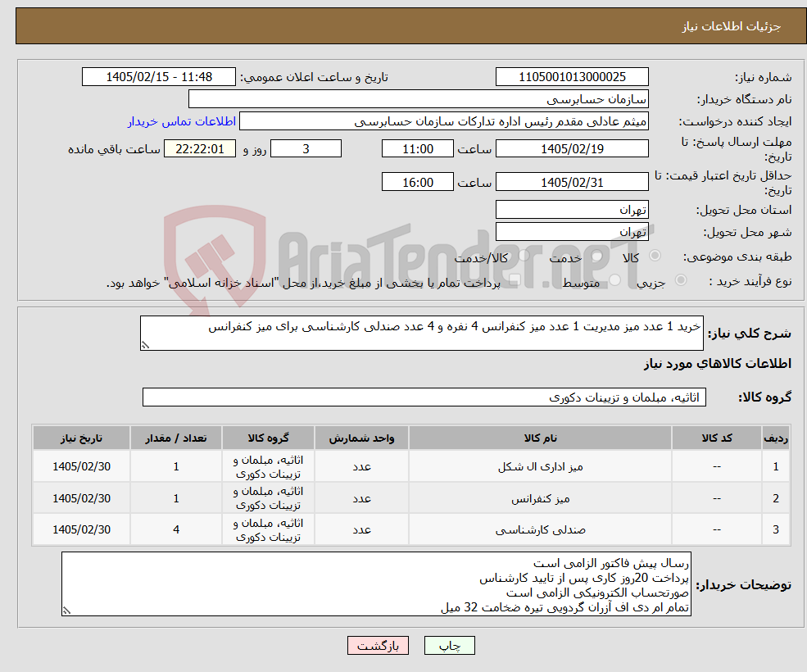Click the میز کنفرانس item cell
The width and height of the screenshot is (807, 672).
540,498
